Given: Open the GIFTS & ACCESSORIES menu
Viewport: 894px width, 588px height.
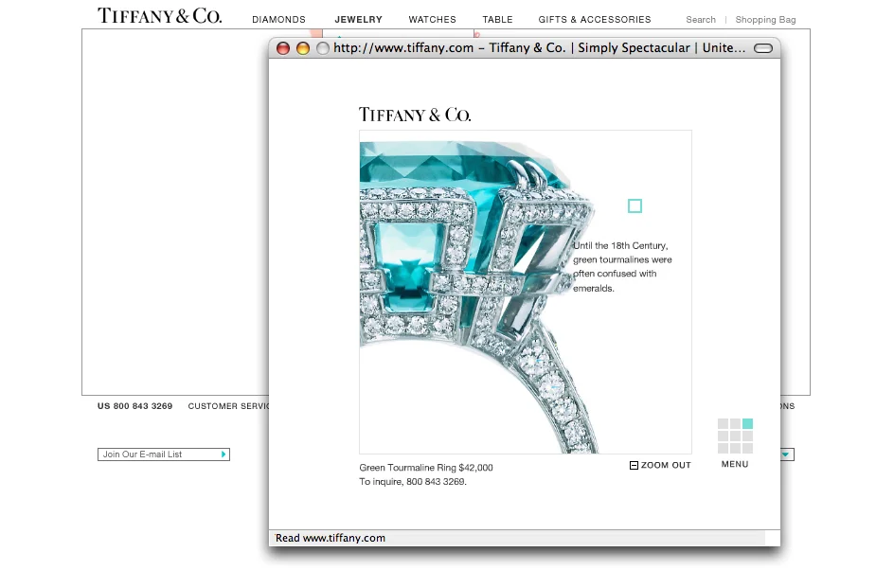Looking at the screenshot, I should (595, 19).
